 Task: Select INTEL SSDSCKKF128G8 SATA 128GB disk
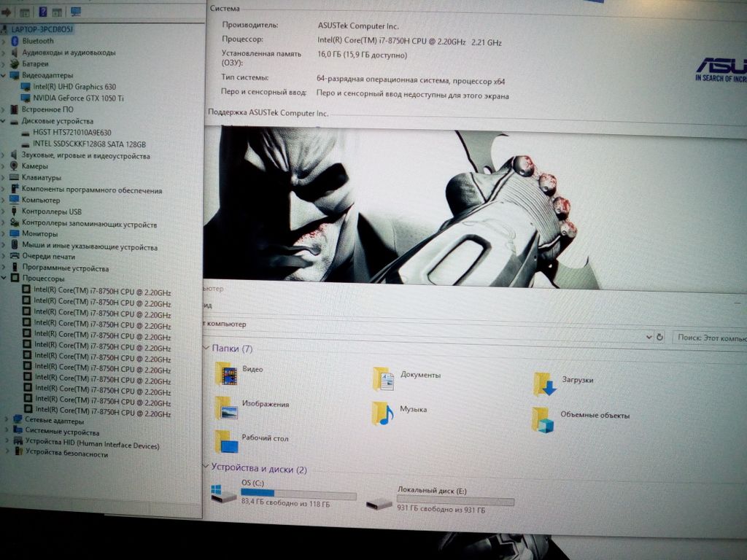[x=89, y=144]
